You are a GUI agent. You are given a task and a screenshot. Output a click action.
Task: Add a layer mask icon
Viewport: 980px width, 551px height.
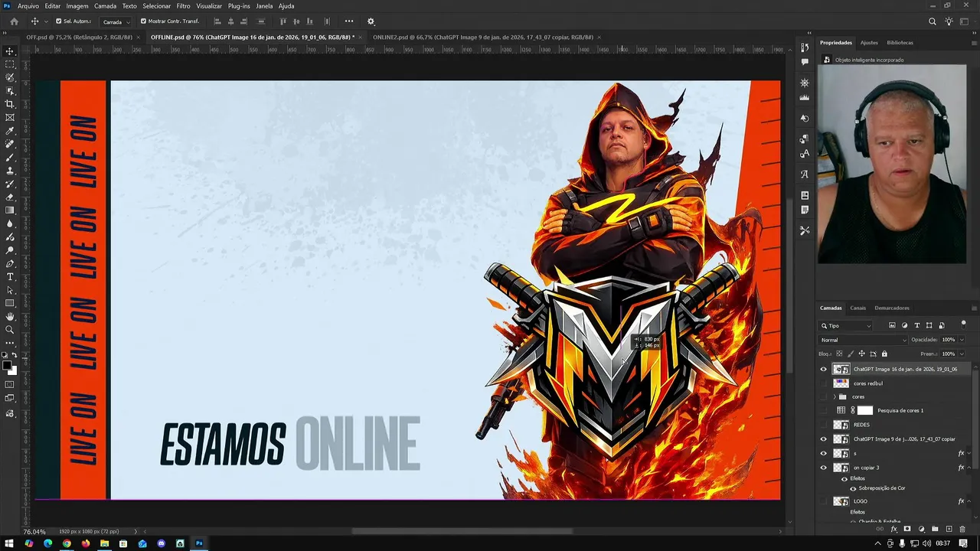(x=907, y=529)
